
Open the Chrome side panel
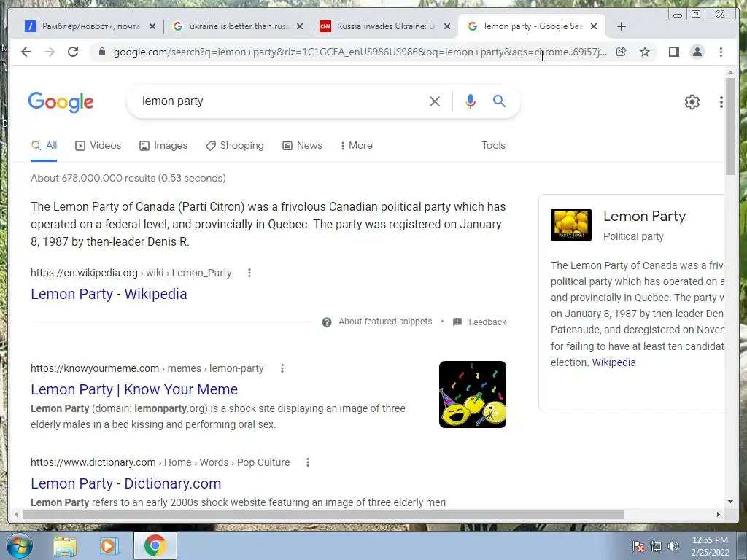pos(673,52)
